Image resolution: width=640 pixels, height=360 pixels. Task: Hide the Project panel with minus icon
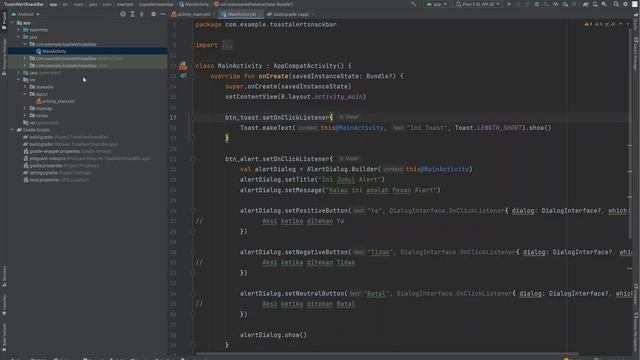pos(162,14)
